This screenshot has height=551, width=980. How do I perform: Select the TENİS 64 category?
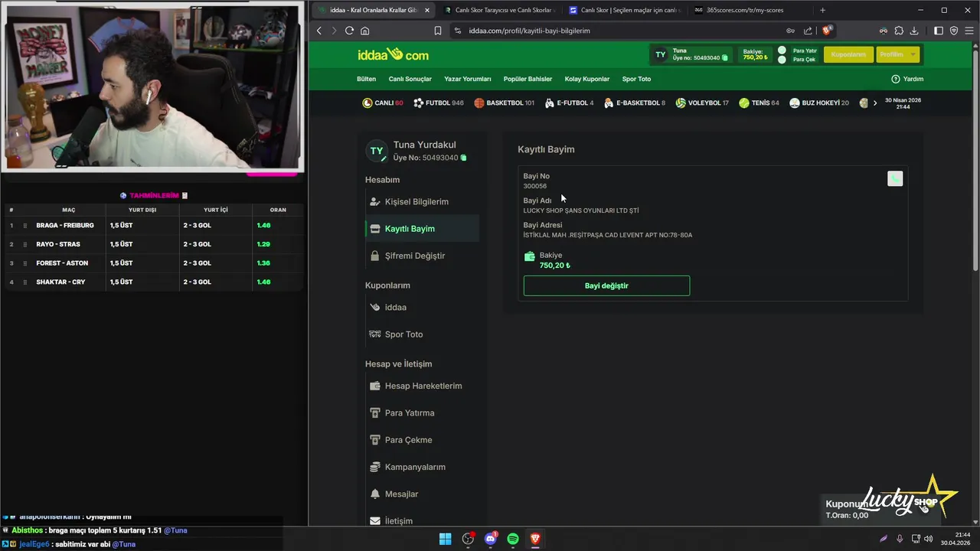pos(759,103)
